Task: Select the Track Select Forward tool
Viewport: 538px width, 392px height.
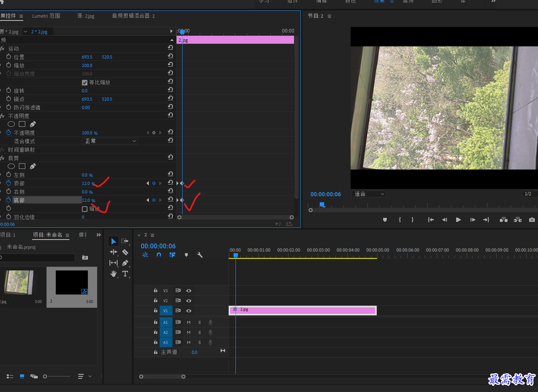Action: pos(125,241)
